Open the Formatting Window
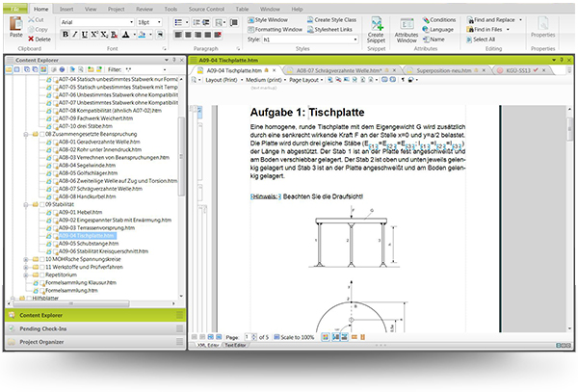This screenshot has width=578, height=392. [x=275, y=30]
